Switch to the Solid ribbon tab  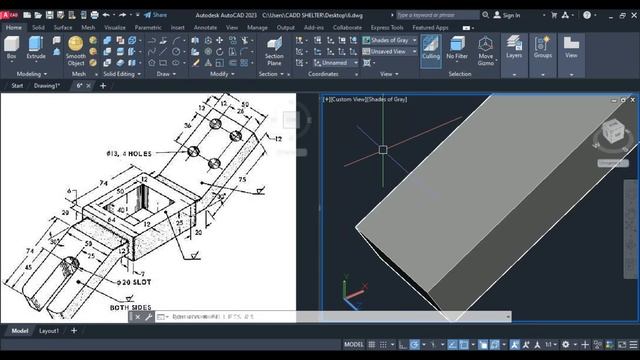point(38,28)
